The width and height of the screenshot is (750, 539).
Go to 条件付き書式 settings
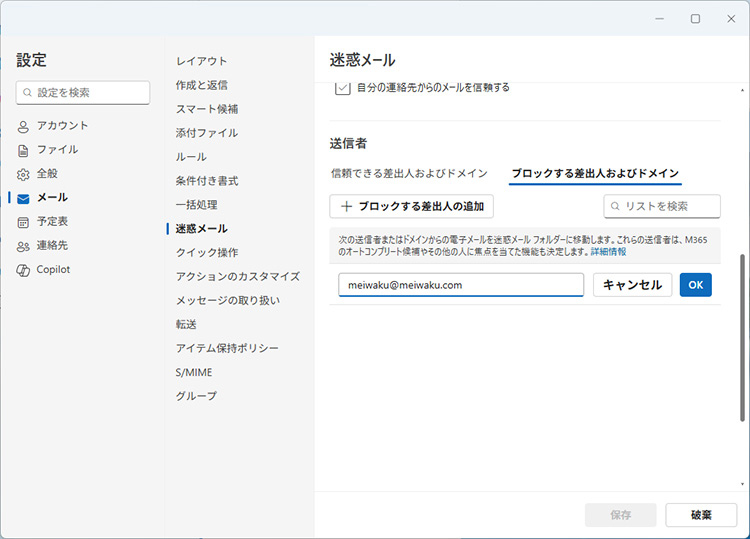pyautogui.click(x=207, y=181)
